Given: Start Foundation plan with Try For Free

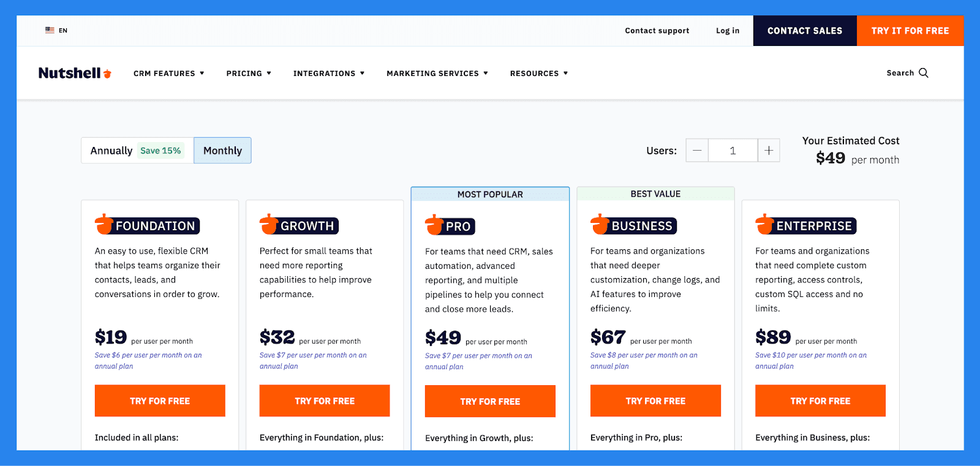Looking at the screenshot, I should [160, 400].
